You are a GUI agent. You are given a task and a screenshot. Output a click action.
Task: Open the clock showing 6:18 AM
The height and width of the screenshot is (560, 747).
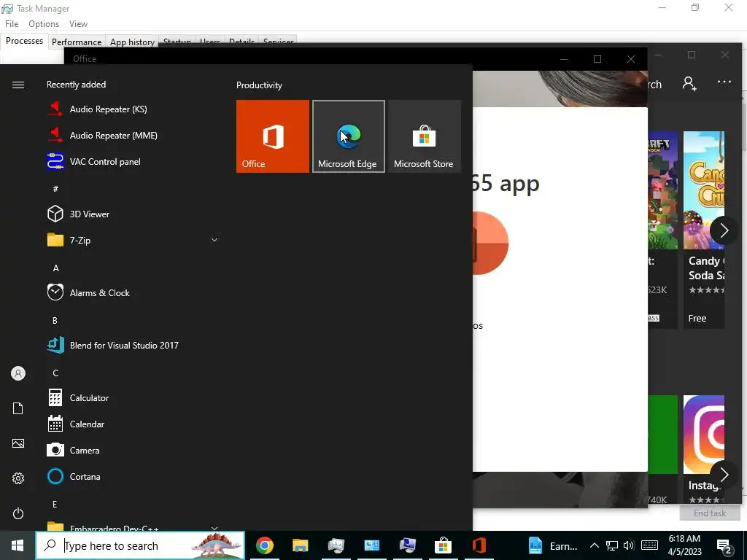click(x=684, y=545)
